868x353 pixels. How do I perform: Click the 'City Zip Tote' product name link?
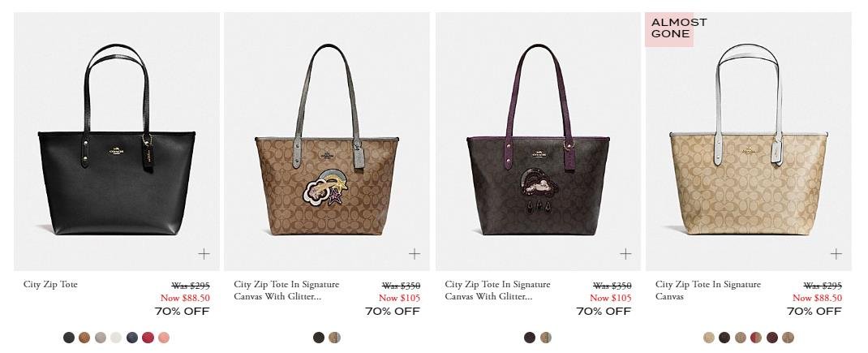coord(50,284)
